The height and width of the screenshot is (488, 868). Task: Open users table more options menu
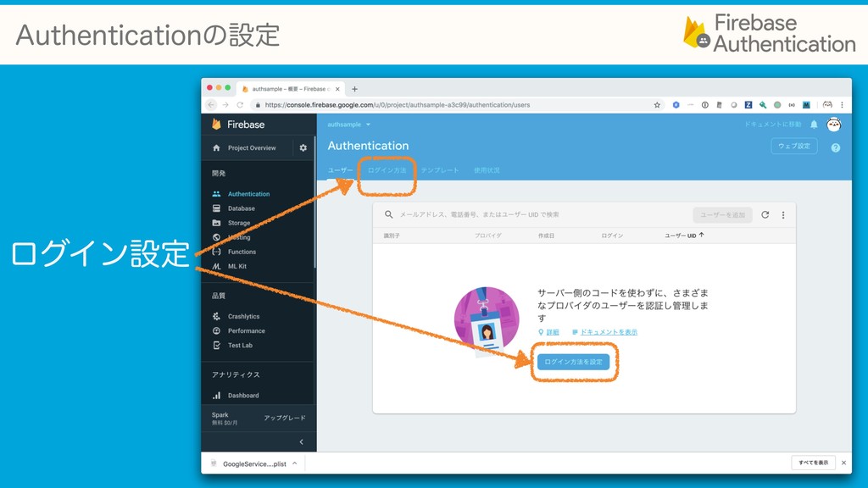coord(782,214)
